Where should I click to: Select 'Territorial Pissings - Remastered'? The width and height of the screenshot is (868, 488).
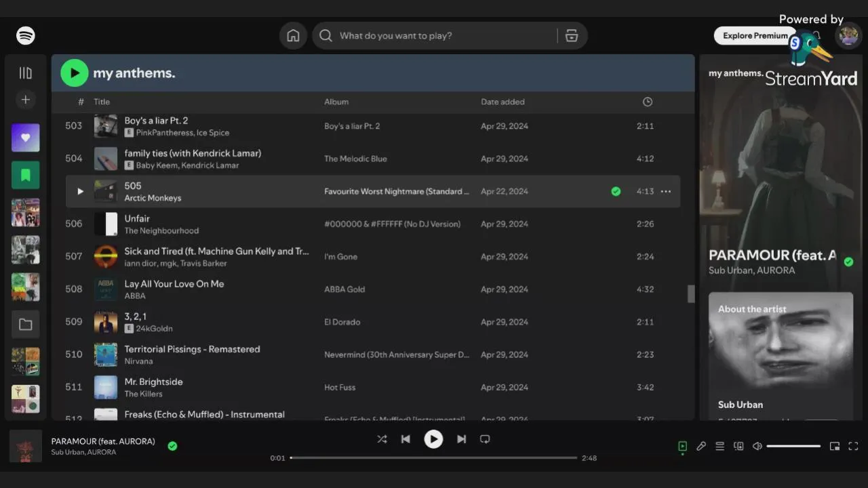(x=193, y=349)
